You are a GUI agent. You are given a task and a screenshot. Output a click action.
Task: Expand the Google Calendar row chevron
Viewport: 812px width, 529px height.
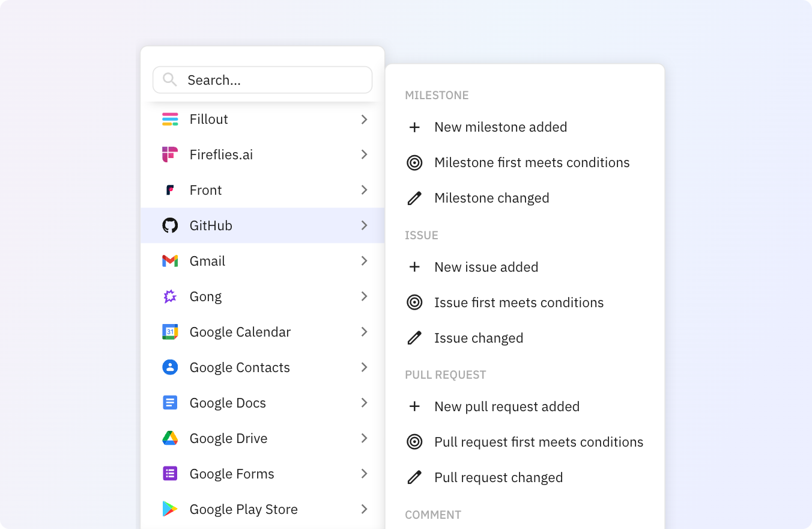point(364,332)
